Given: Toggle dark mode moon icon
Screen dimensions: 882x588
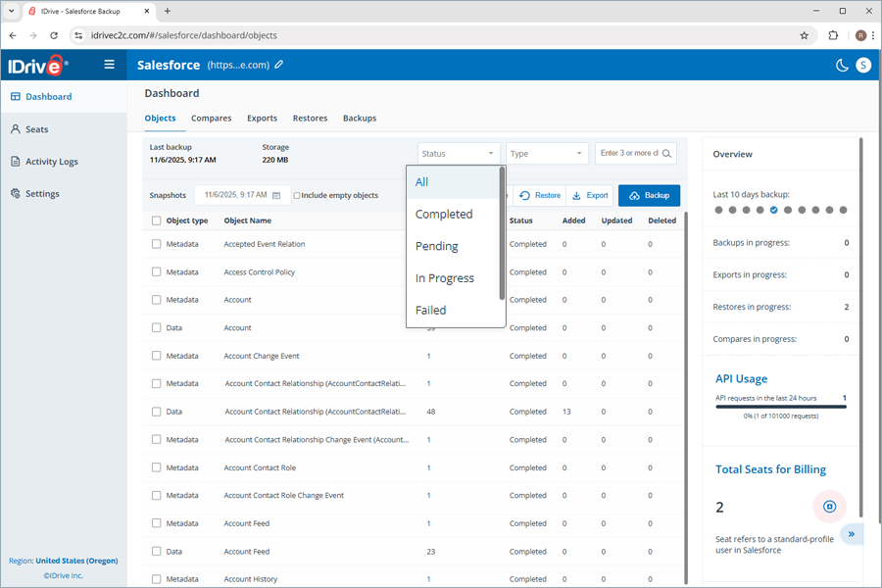Looking at the screenshot, I should 841,65.
